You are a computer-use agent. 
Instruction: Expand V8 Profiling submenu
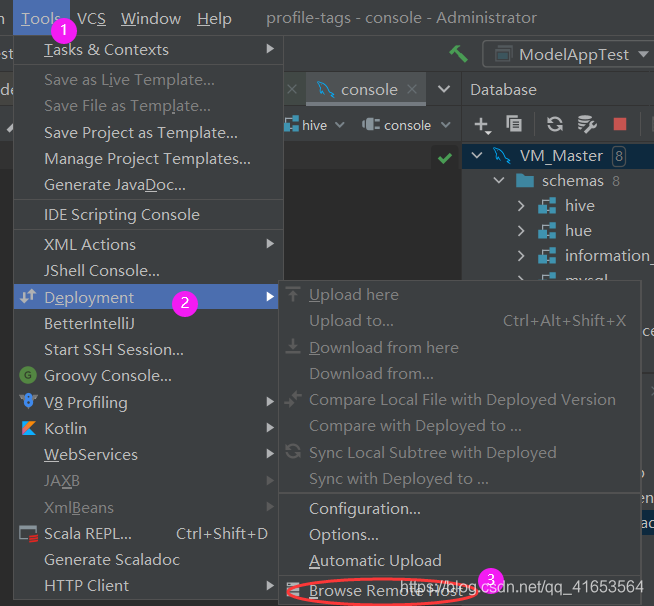(146, 402)
